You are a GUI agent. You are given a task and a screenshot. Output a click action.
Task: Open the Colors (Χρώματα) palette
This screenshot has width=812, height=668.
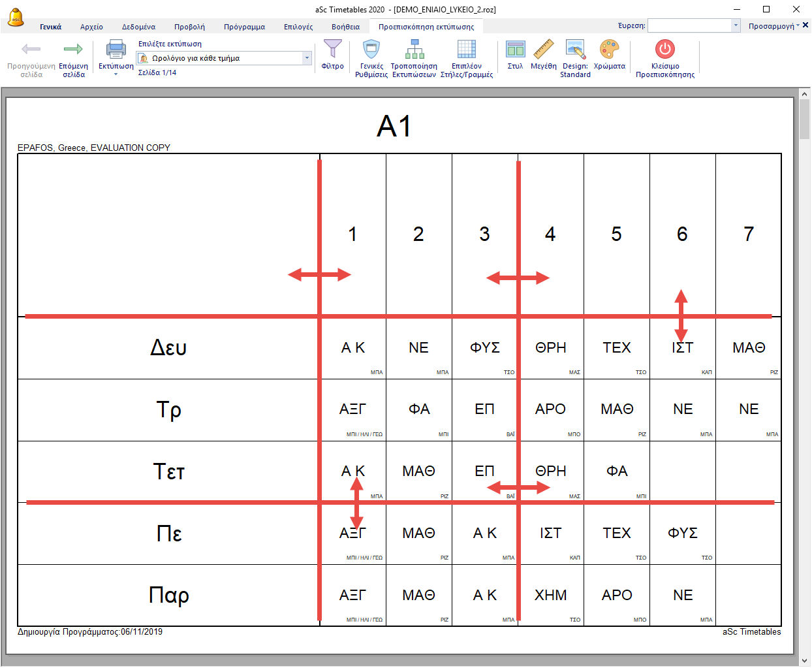click(x=609, y=50)
